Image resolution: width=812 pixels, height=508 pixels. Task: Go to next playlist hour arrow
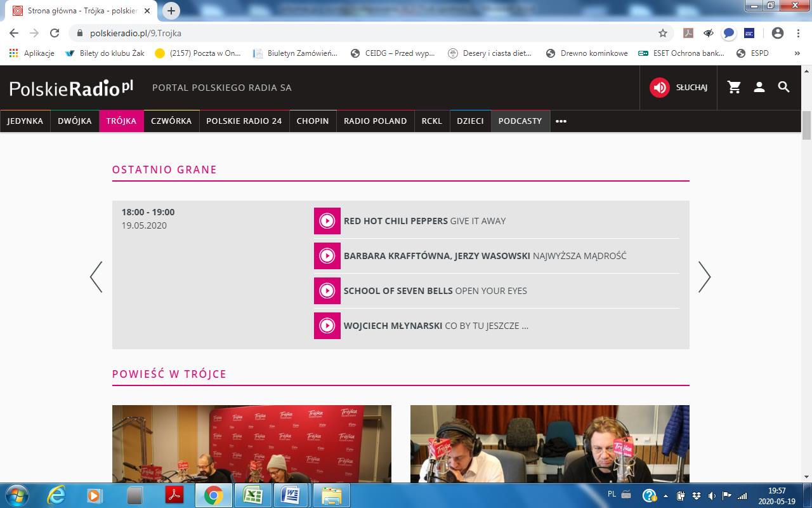pos(704,277)
